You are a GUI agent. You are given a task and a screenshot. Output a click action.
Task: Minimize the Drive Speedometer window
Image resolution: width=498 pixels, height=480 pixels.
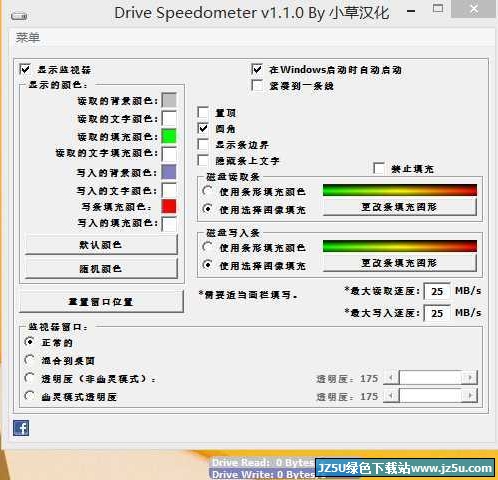pos(411,11)
